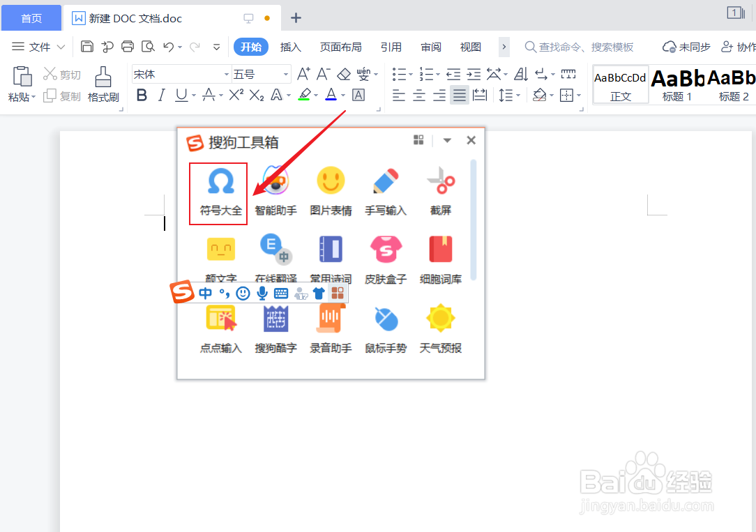Apply the 标题 1 style
This screenshot has height=532, width=756.
(x=677, y=85)
